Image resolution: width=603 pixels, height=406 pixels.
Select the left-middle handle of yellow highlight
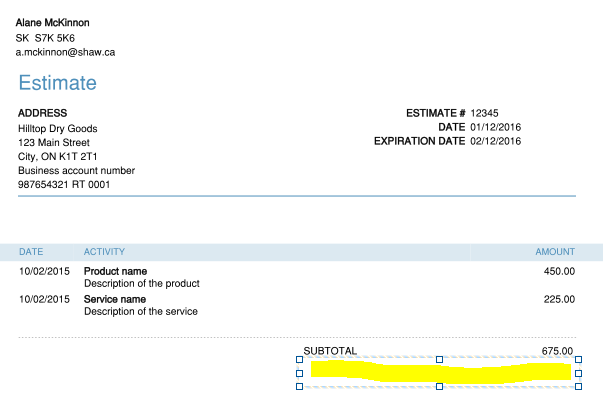coord(300,373)
